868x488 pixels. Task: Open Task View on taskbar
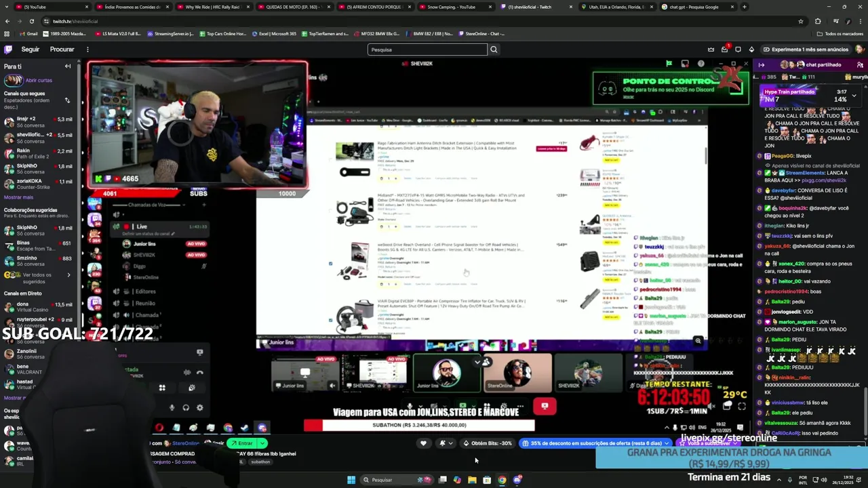coord(442,480)
